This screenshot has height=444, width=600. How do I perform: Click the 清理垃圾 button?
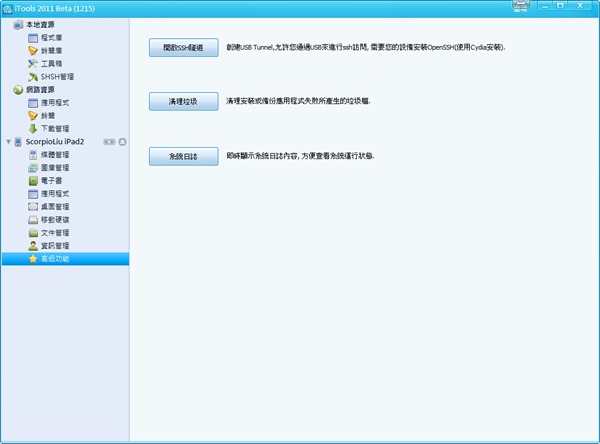[x=184, y=101]
